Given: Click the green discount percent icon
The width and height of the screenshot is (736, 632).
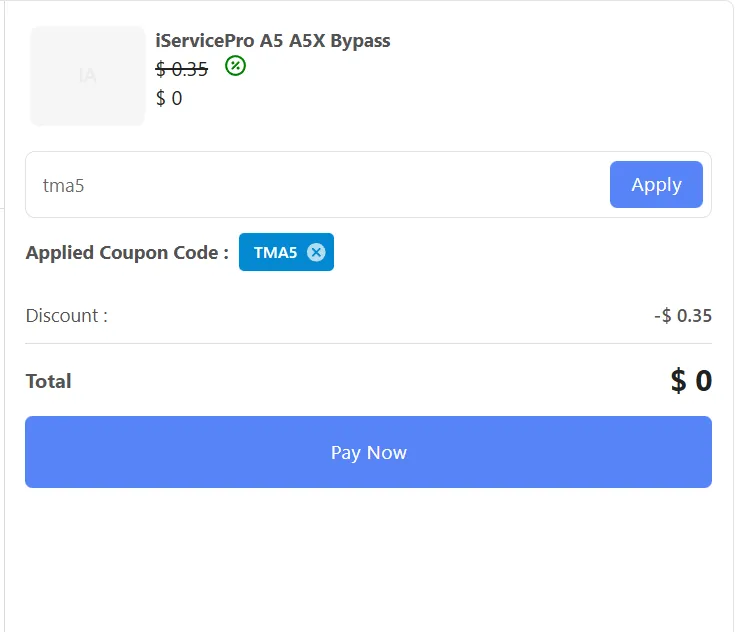Looking at the screenshot, I should coord(235,67).
